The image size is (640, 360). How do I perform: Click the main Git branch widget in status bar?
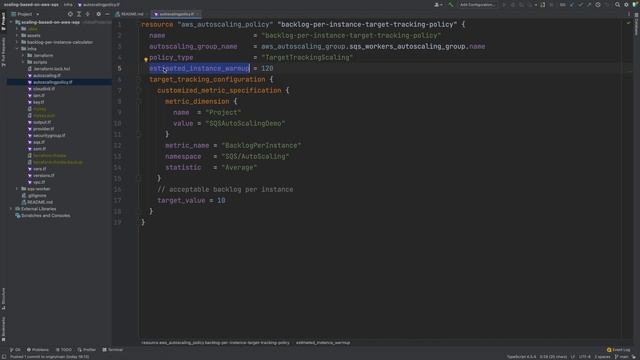[x=621, y=357]
